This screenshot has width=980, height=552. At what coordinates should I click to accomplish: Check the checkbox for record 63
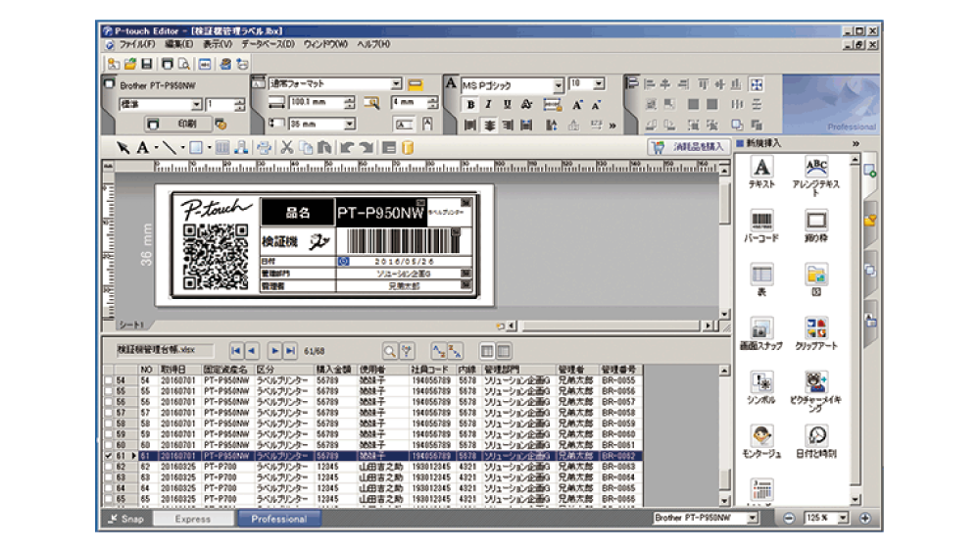[x=109, y=477]
